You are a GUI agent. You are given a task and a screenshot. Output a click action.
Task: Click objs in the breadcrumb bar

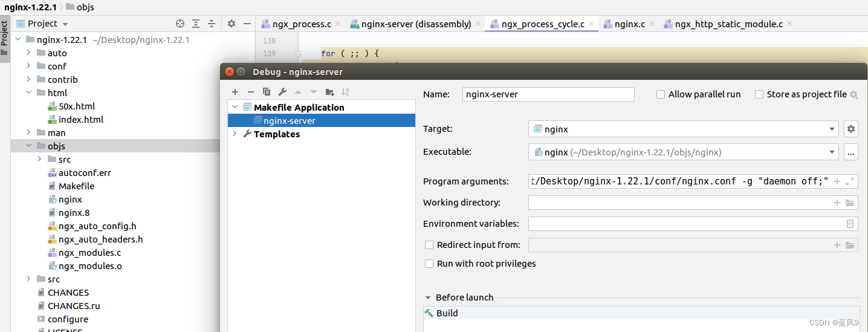pos(86,7)
